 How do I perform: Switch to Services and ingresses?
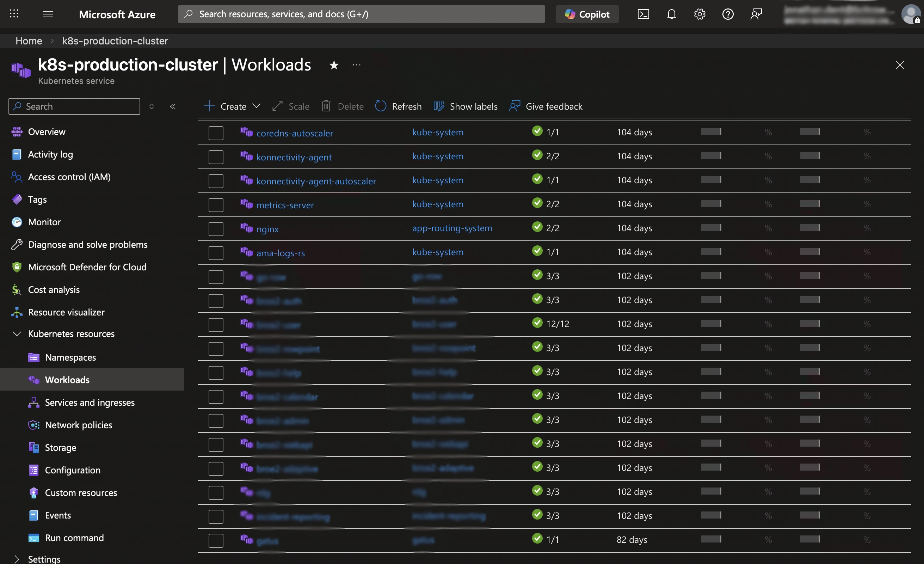[89, 402]
